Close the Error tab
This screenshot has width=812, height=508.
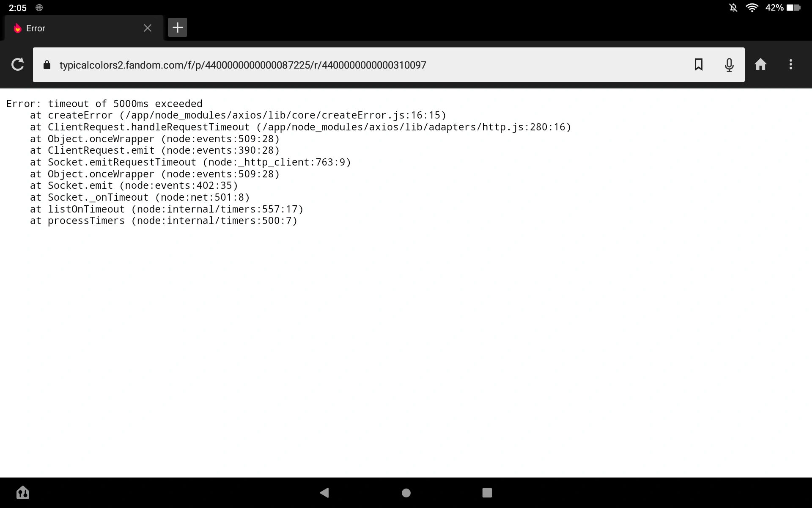(x=148, y=28)
